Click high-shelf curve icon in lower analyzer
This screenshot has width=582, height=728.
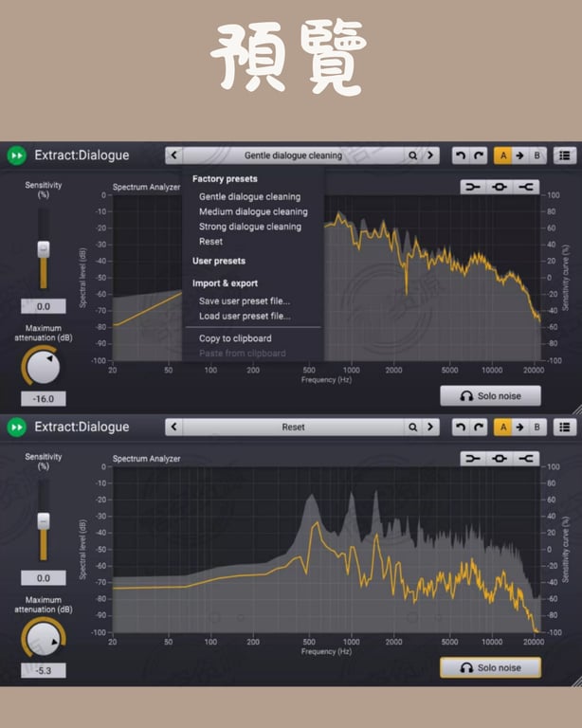[x=526, y=458]
